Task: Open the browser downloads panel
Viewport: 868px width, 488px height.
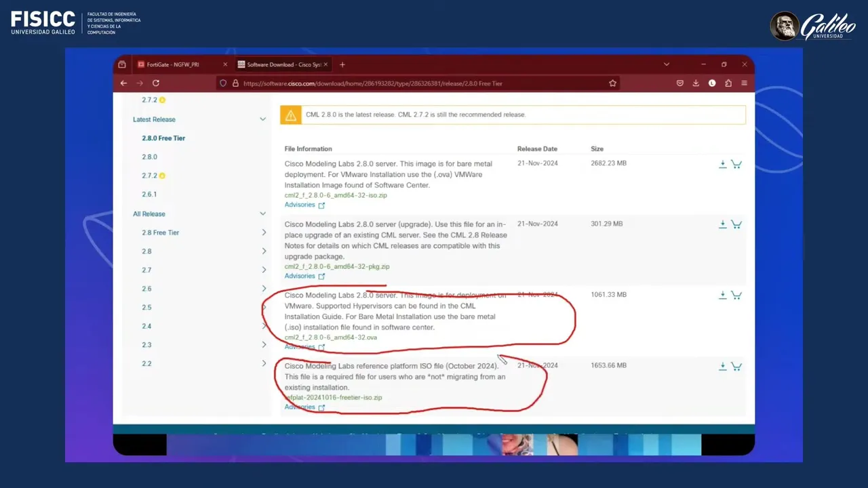Action: coord(696,83)
